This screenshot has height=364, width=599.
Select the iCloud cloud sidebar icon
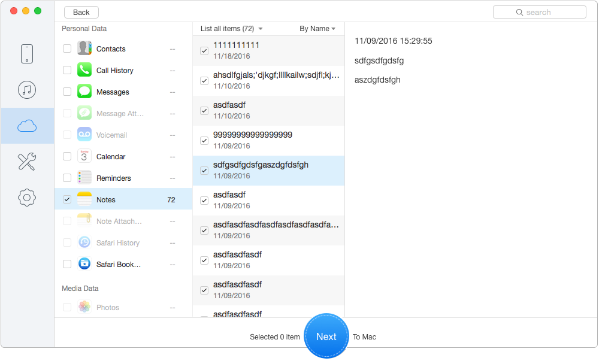click(27, 126)
